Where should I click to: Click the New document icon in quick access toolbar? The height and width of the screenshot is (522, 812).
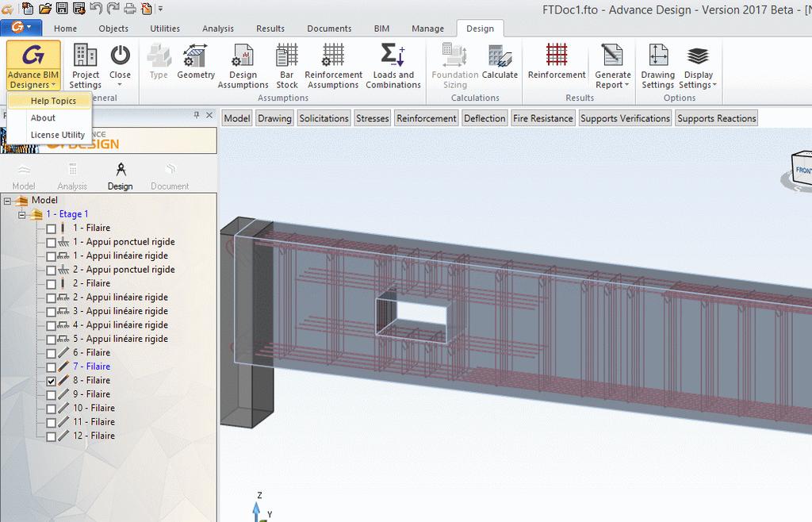tap(28, 8)
